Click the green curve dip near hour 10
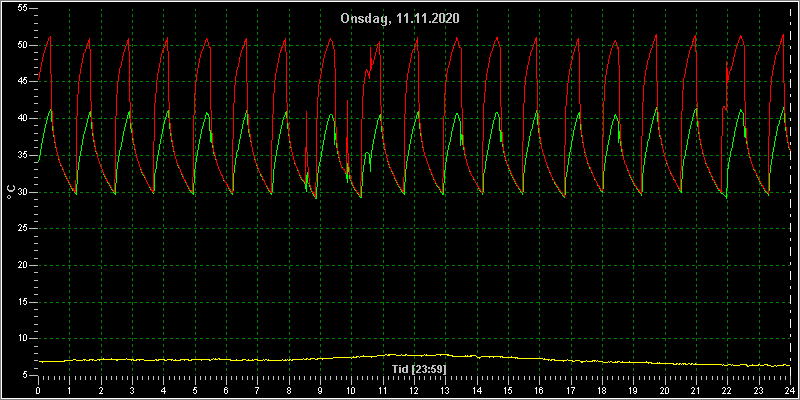The width and height of the screenshot is (800, 400). [x=361, y=197]
